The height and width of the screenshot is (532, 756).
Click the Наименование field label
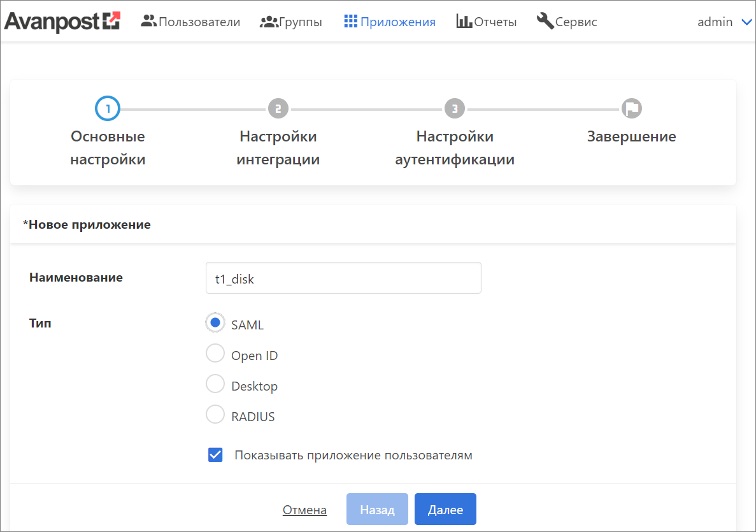76,277
